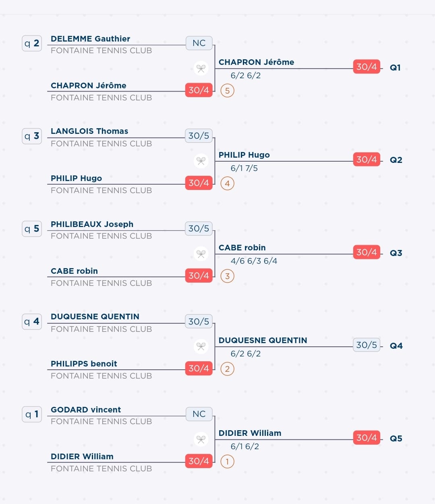Click the circled number 1 match badge
This screenshot has height=504, width=435.
click(x=227, y=461)
